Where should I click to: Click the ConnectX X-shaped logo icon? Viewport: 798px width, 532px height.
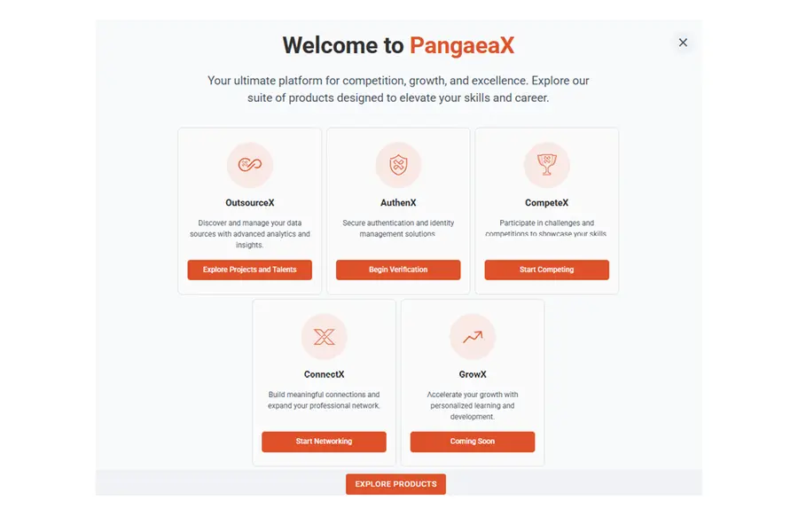pyautogui.click(x=325, y=337)
